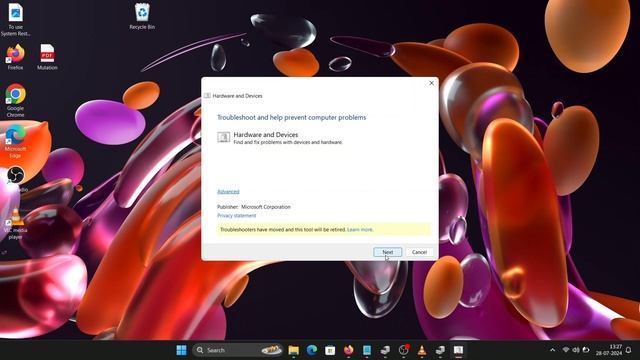The width and height of the screenshot is (640, 360).
Task: Open the notifications bell
Action: (x=629, y=350)
